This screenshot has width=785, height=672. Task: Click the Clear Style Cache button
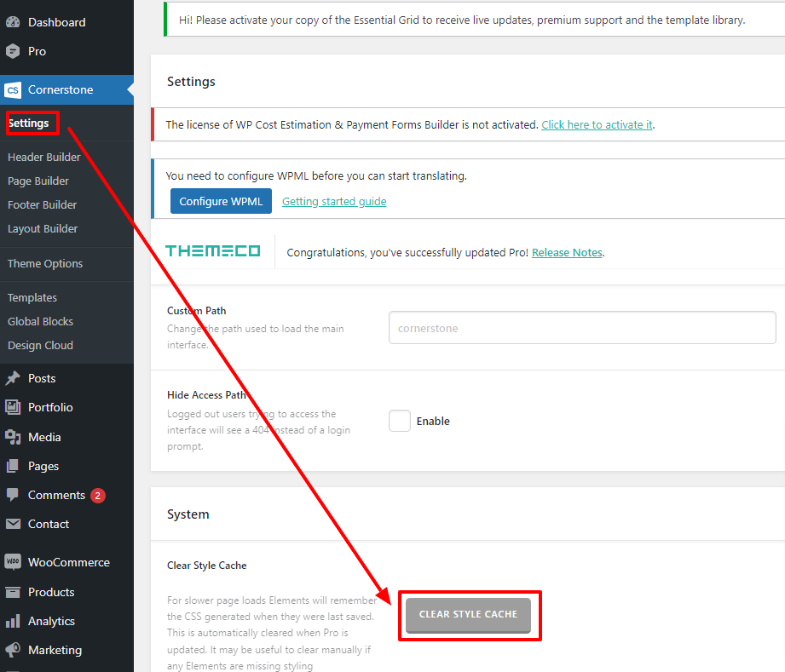(x=468, y=615)
